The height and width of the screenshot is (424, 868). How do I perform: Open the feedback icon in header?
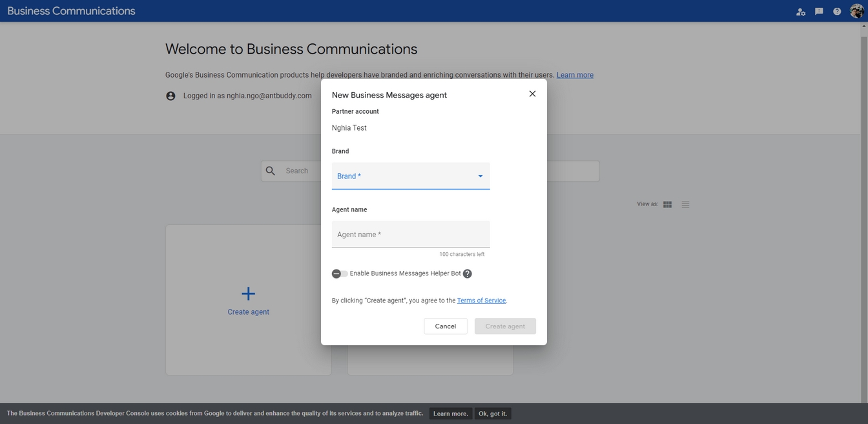point(819,12)
